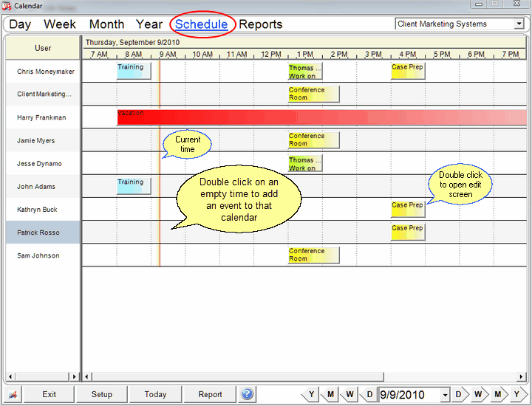This screenshot has height=406, width=532.
Task: Select Harry Frankman's red Vacation bar
Action: [321, 117]
